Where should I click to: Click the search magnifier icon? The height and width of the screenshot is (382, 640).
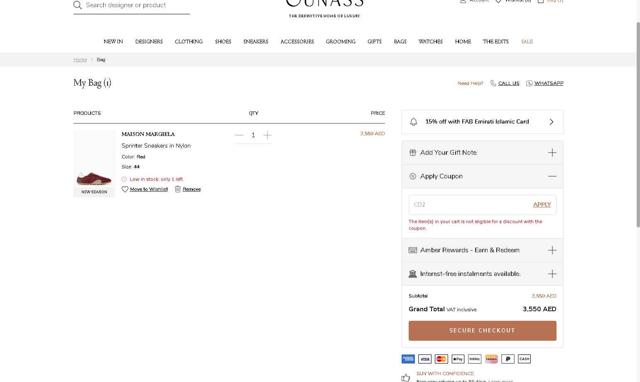pos(77,5)
